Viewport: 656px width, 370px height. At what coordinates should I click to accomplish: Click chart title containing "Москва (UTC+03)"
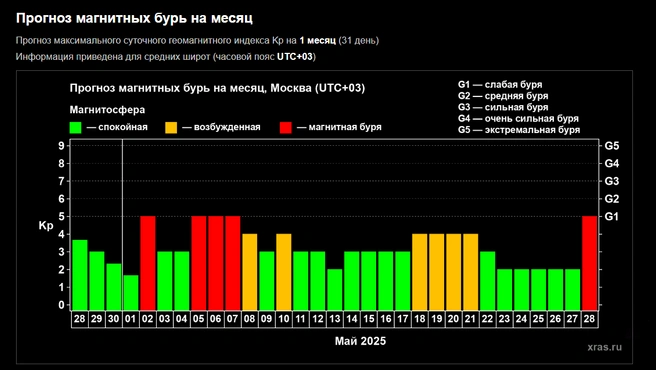point(217,89)
